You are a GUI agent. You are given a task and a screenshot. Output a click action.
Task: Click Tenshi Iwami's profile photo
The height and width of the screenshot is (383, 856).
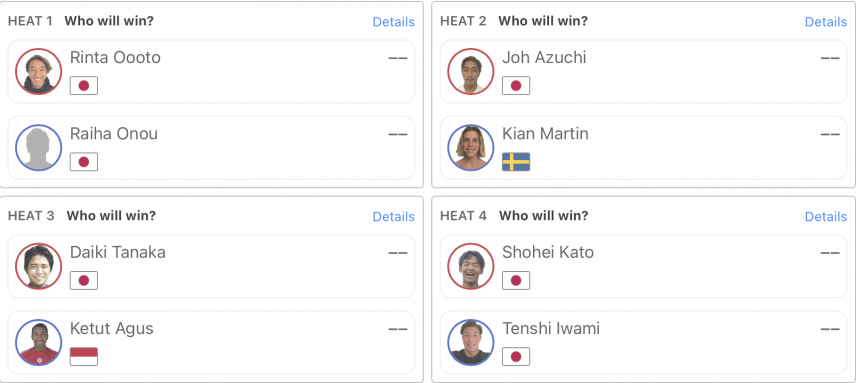pos(471,343)
